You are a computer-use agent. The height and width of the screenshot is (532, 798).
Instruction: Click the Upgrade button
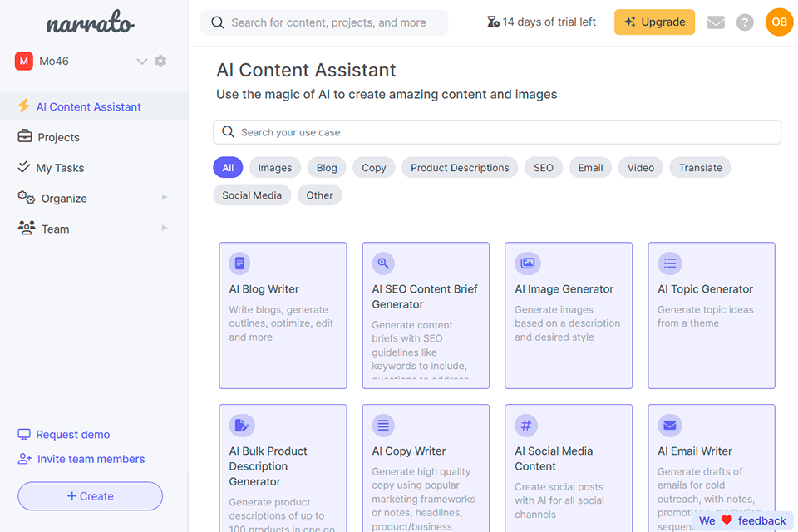point(654,22)
